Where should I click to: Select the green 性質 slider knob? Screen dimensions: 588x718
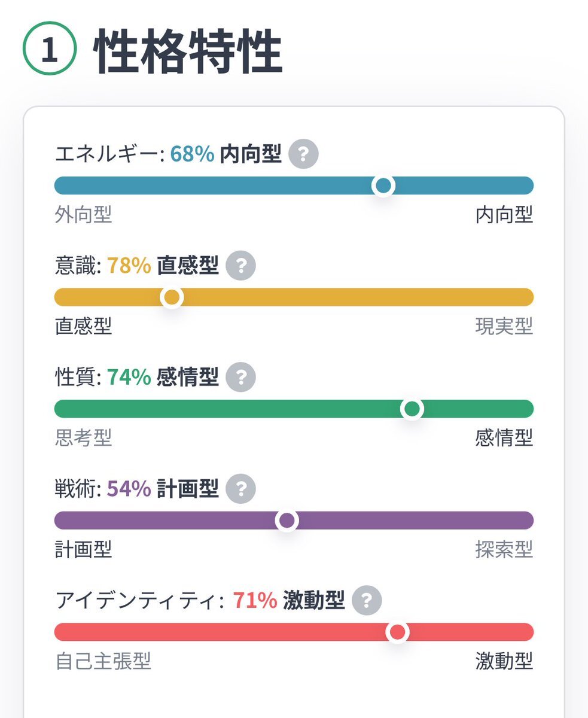(x=412, y=409)
